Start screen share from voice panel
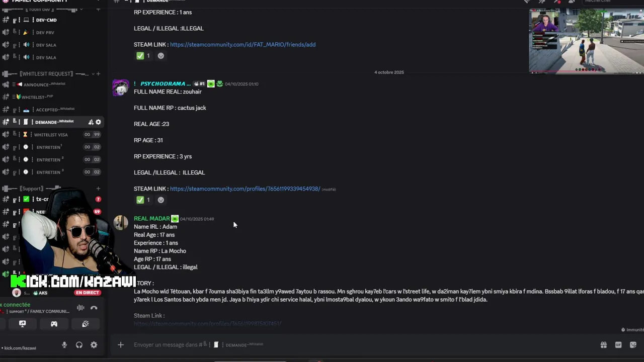 point(22,324)
